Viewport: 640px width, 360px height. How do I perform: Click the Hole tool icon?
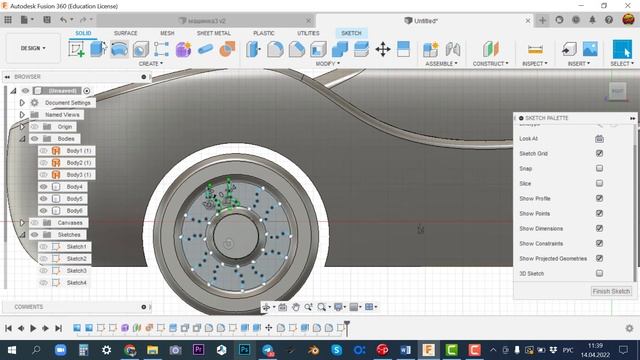tap(141, 49)
